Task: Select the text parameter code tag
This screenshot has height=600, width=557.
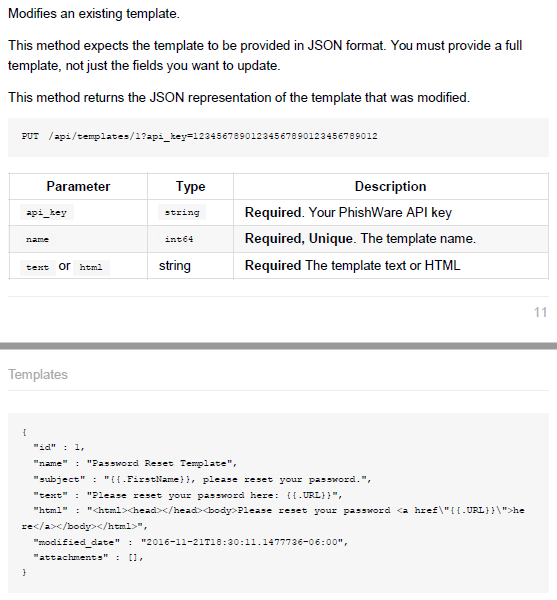Action: coord(37,267)
